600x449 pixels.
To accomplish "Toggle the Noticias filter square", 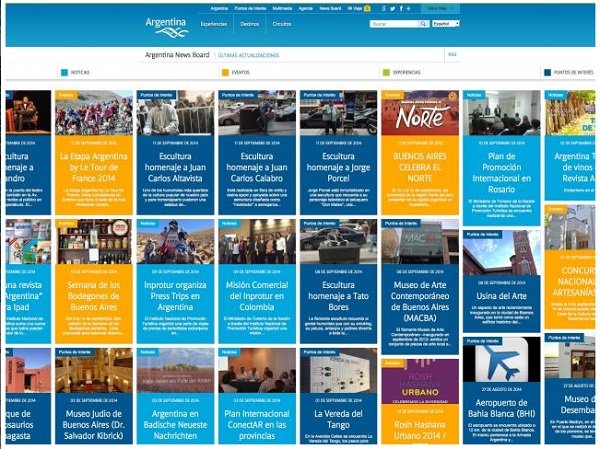I will coord(64,73).
